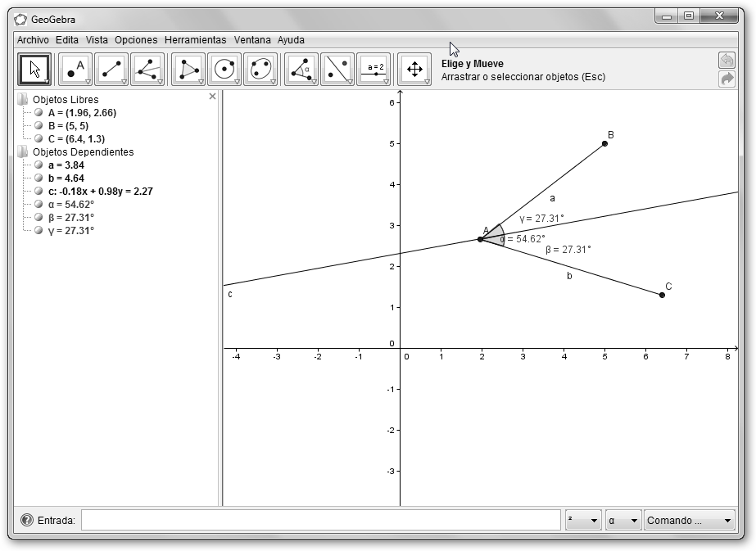Open the Greek letter α dropdown
The height and width of the screenshot is (551, 756).
click(622, 521)
